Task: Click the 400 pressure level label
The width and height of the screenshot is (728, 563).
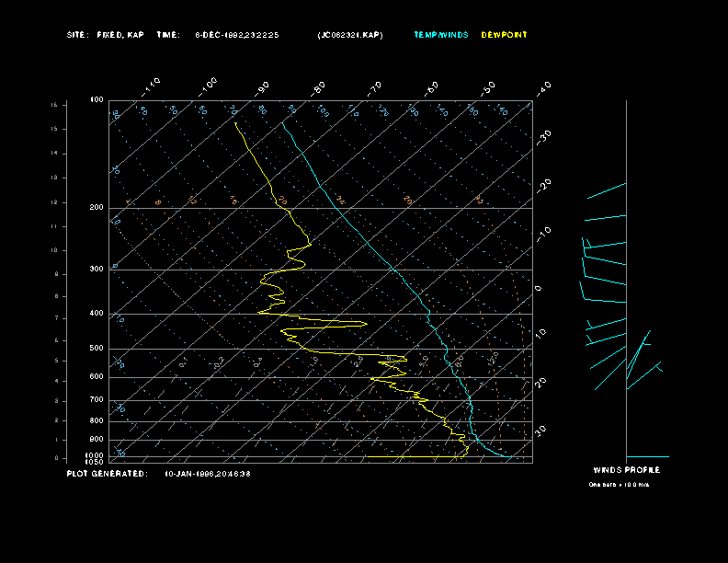Action: [x=97, y=313]
